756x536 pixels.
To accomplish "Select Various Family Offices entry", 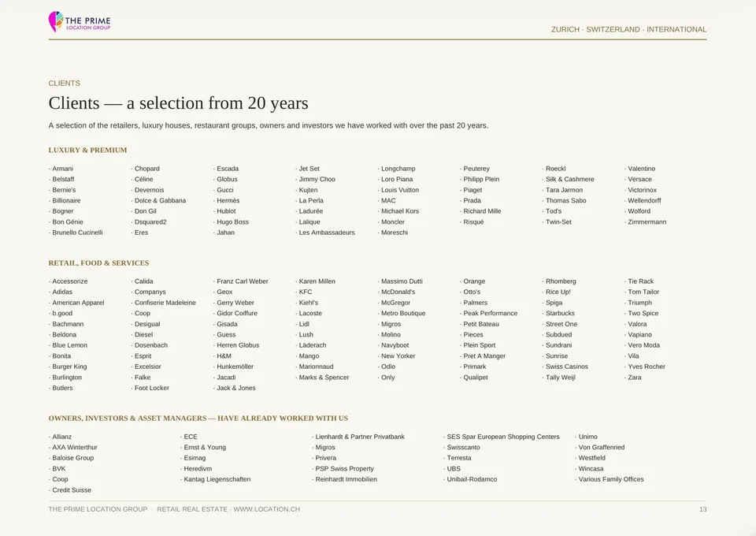I will tap(611, 479).
